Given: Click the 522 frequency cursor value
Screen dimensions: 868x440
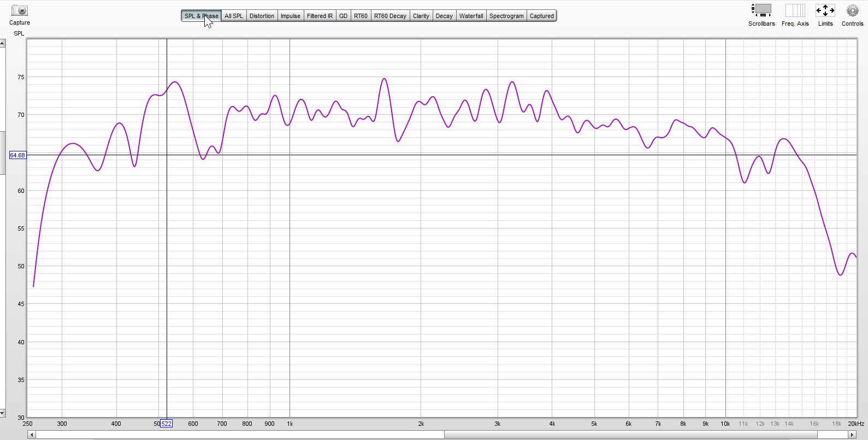Looking at the screenshot, I should click(166, 424).
